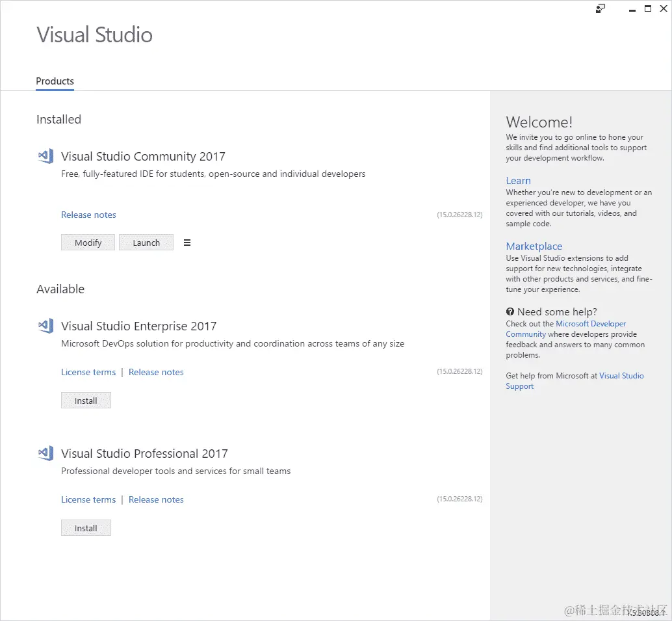Viewport: 672px width, 621px height.
Task: Select the Products tab
Action: (x=55, y=81)
